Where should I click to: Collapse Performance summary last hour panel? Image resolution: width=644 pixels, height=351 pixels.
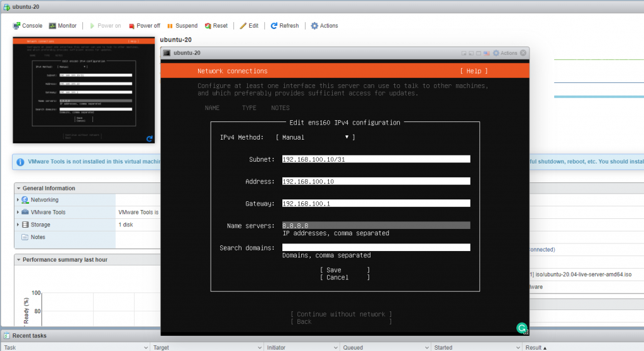tap(18, 260)
